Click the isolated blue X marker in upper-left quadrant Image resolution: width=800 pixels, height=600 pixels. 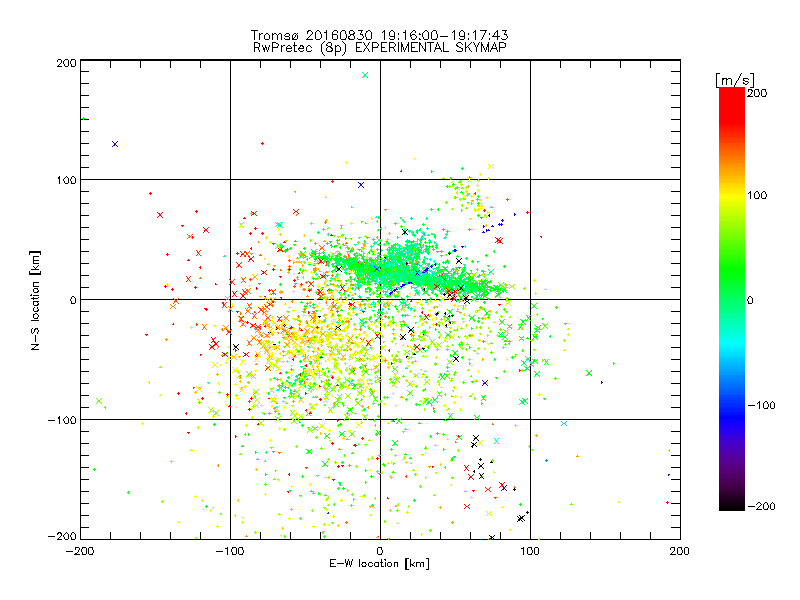tap(115, 144)
